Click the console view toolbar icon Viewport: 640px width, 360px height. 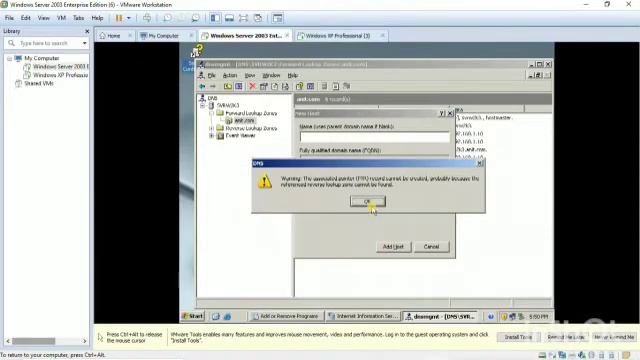point(278,18)
